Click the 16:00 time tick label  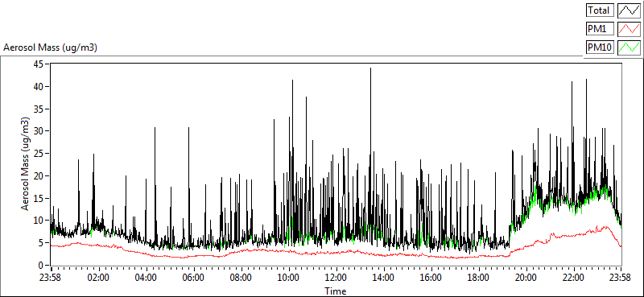pos(431,277)
